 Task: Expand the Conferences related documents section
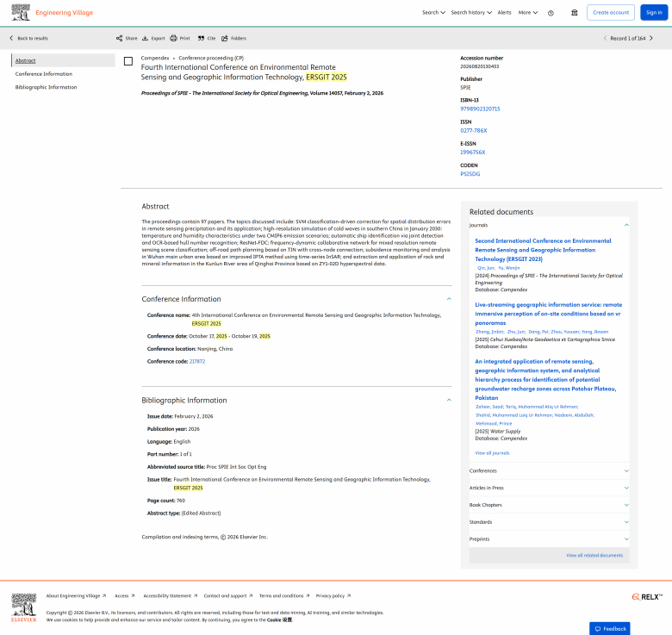[x=626, y=470]
